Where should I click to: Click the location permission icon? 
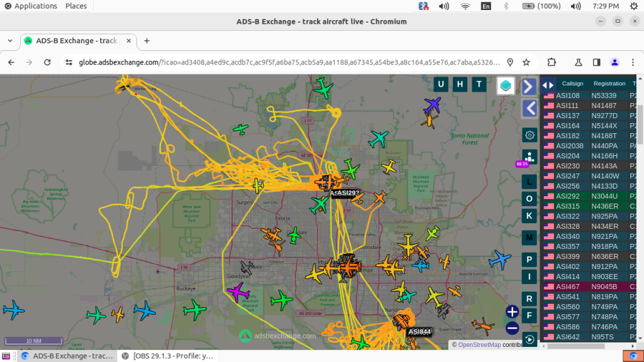[x=510, y=62]
